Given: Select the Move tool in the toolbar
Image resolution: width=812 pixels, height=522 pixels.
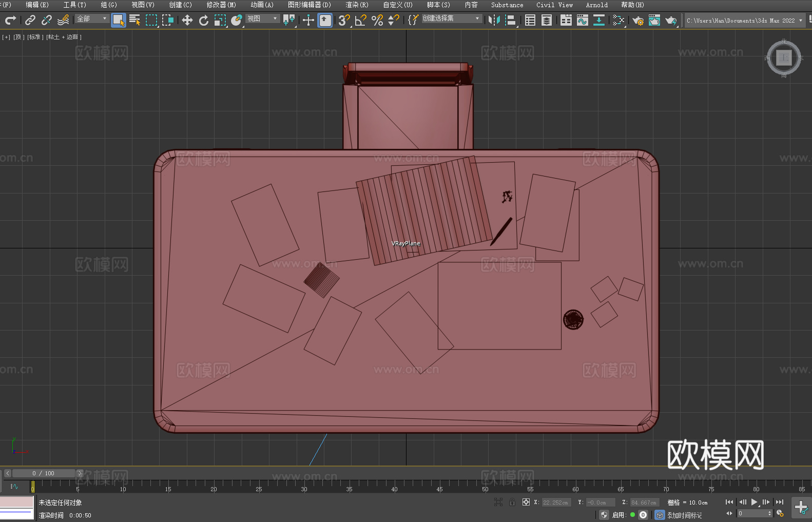Looking at the screenshot, I should point(187,20).
